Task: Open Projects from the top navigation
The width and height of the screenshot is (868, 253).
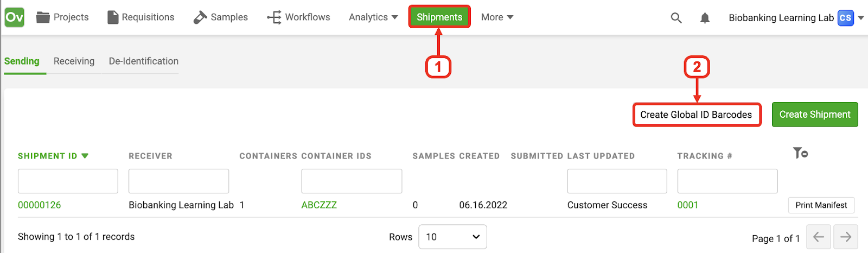Action: (x=62, y=17)
